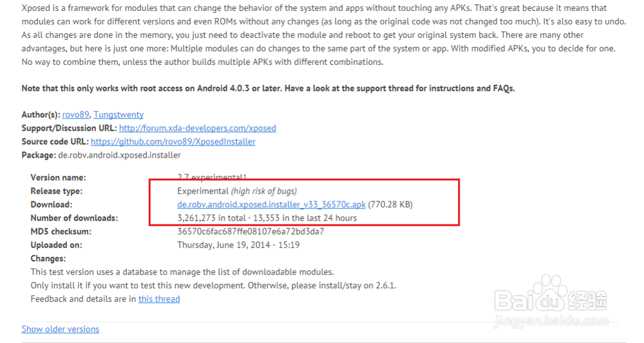
Task: Open the rovo89 author link
Action: 76,115
